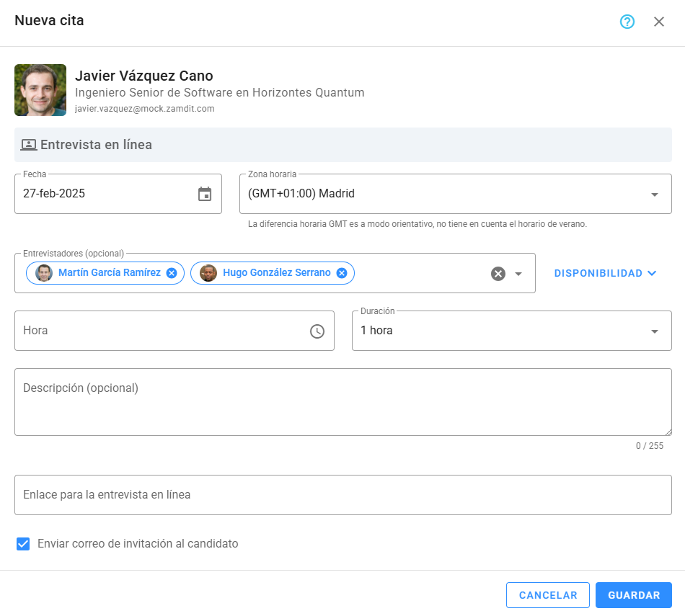Click Javier Vázquez Cano profile photo

click(x=40, y=90)
